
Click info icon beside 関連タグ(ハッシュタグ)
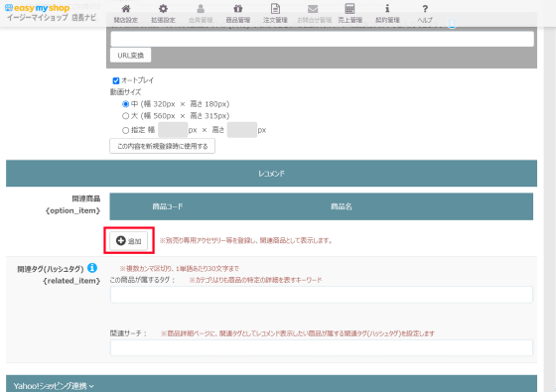point(92,268)
